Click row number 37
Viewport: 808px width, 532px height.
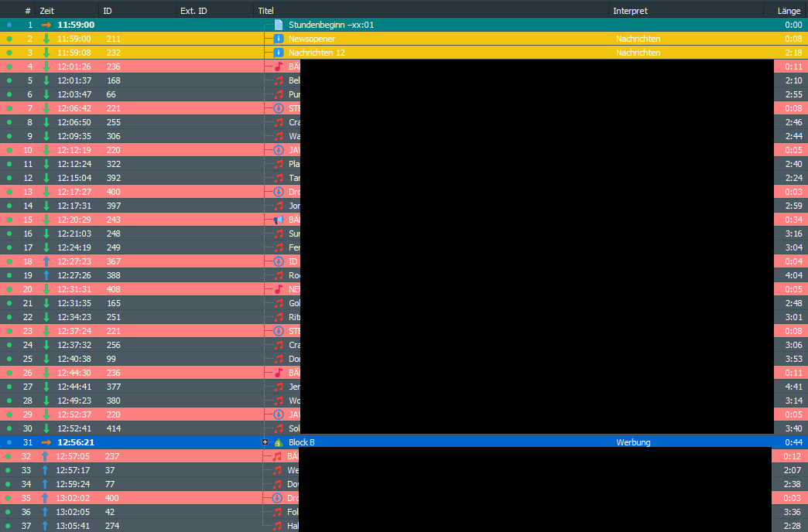click(x=26, y=526)
